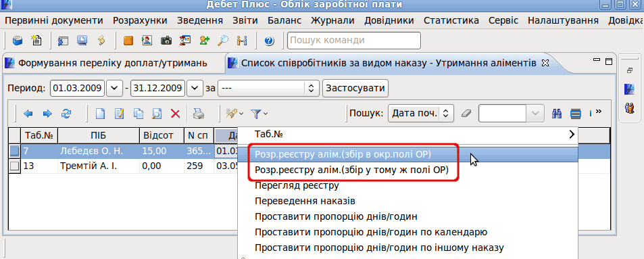Open the filter funnel dropdown arrow
The width and height of the screenshot is (644, 259).
click(x=266, y=114)
